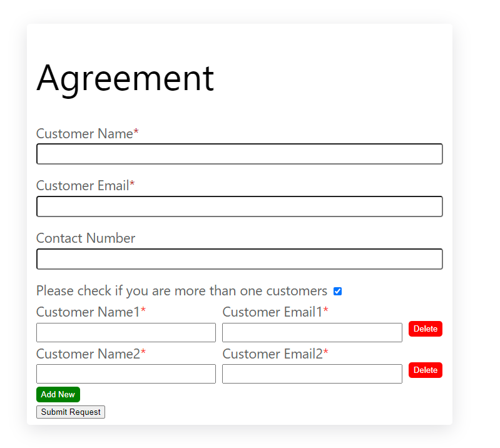
Task: Click the "Please check if you are more" label
Action: (181, 291)
